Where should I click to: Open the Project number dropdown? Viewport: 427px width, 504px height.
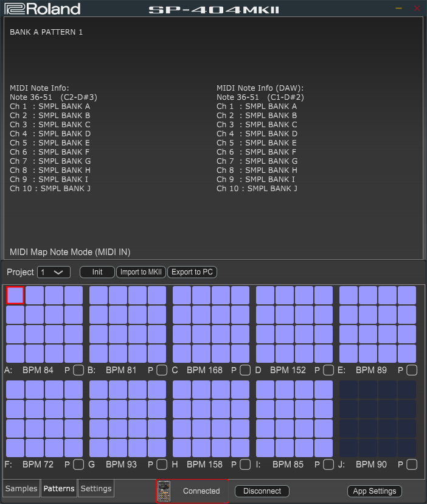(54, 272)
